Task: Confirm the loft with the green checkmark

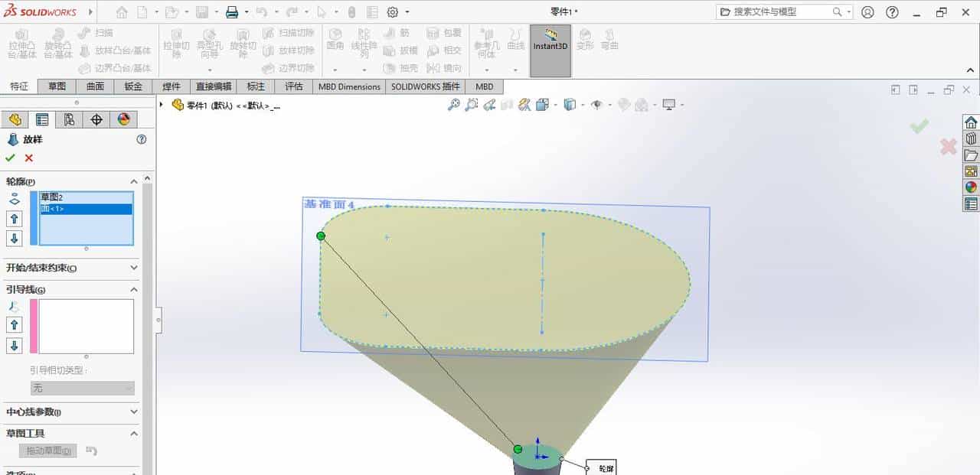Action: [11, 158]
